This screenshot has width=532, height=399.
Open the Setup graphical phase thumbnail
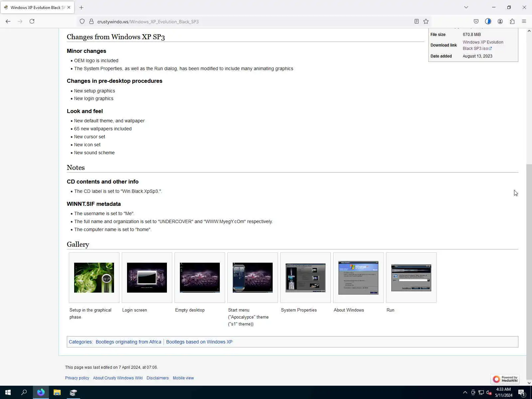(x=94, y=278)
